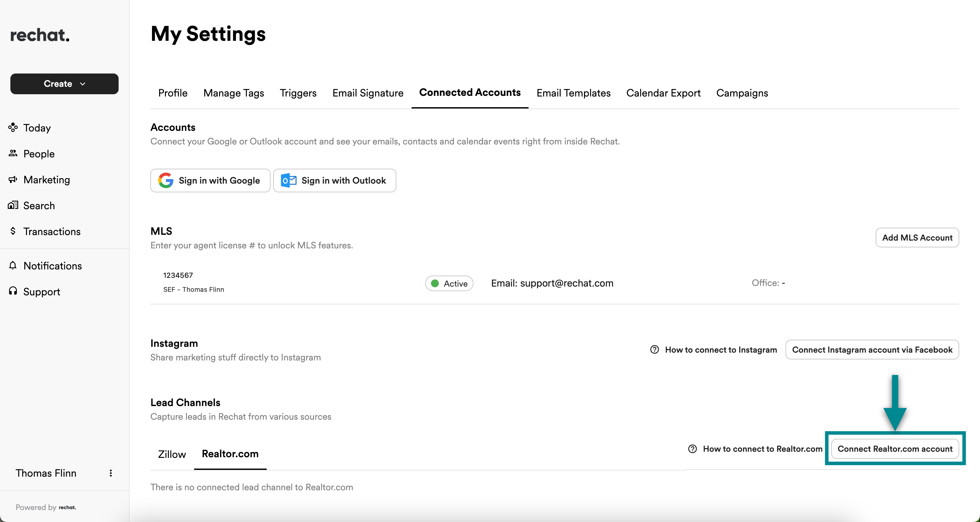The width and height of the screenshot is (980, 522).
Task: Click the Transactions dollar icon
Action: tap(13, 231)
